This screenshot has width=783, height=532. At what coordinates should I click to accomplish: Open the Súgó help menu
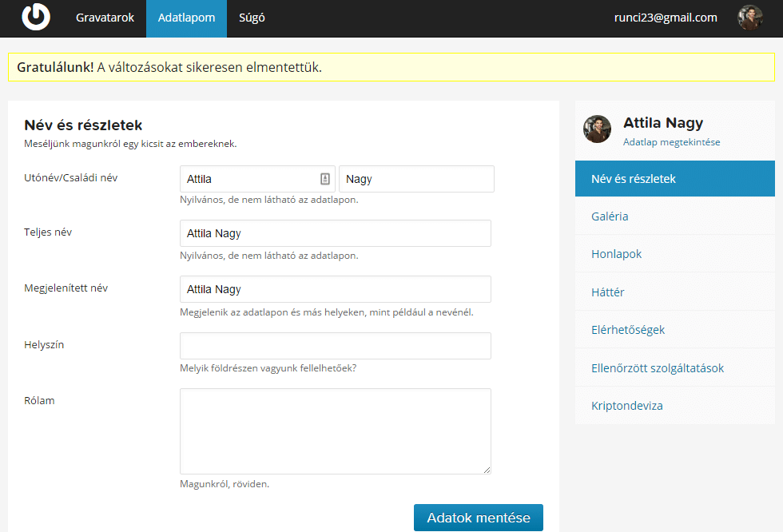[252, 18]
